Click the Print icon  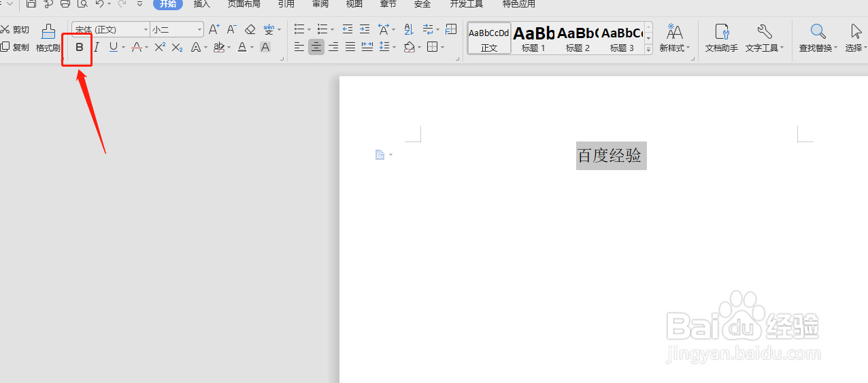65,4
